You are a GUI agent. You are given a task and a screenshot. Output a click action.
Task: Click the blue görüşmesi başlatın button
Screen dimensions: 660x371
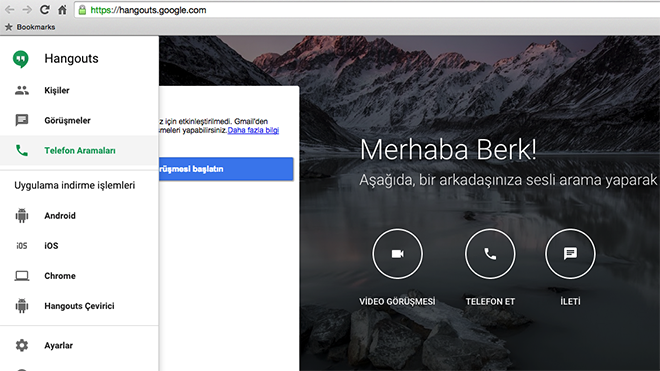click(x=226, y=169)
